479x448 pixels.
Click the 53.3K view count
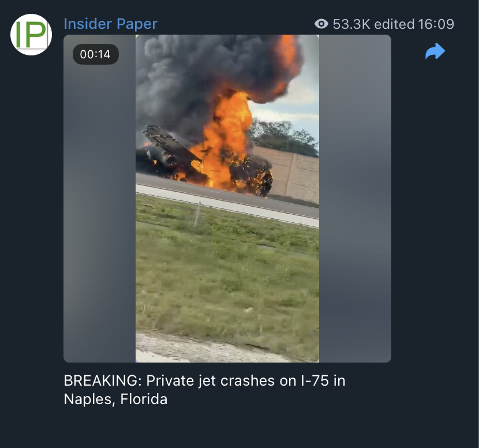point(351,24)
